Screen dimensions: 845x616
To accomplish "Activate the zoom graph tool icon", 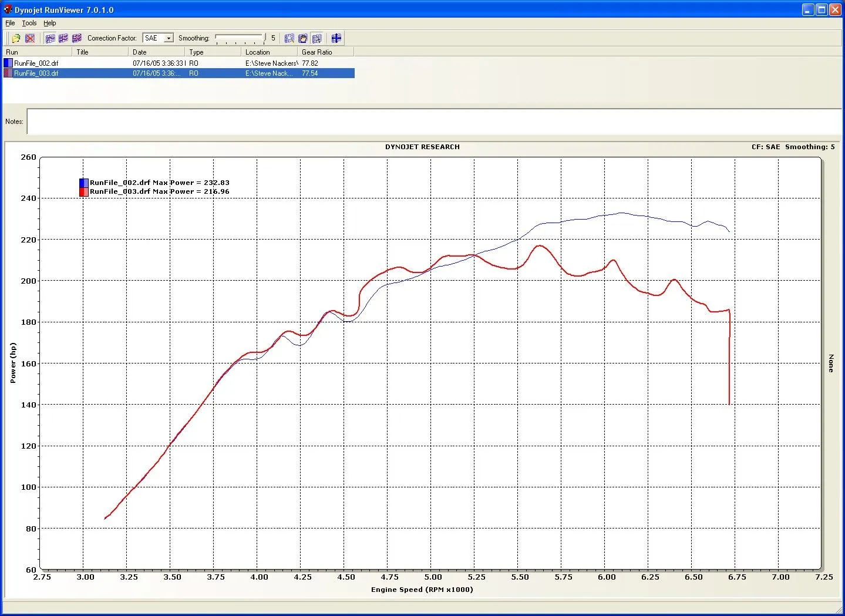I will click(289, 38).
